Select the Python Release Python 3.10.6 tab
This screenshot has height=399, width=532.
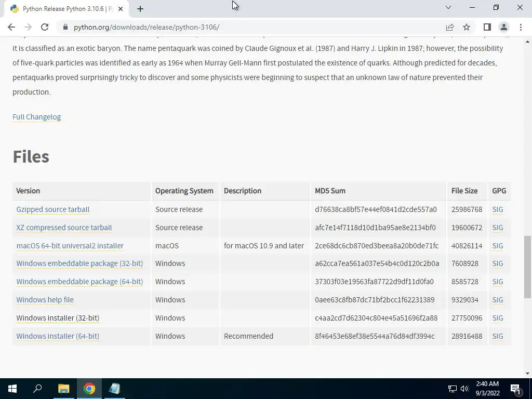[x=66, y=9]
